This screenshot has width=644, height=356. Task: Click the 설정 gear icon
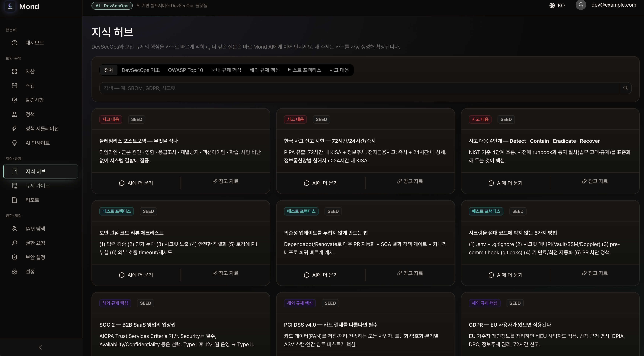[x=14, y=271]
